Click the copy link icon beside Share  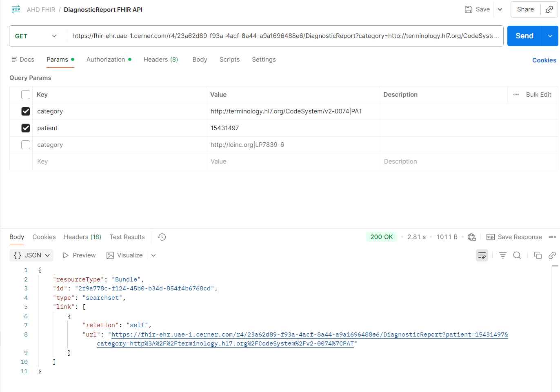[549, 9]
